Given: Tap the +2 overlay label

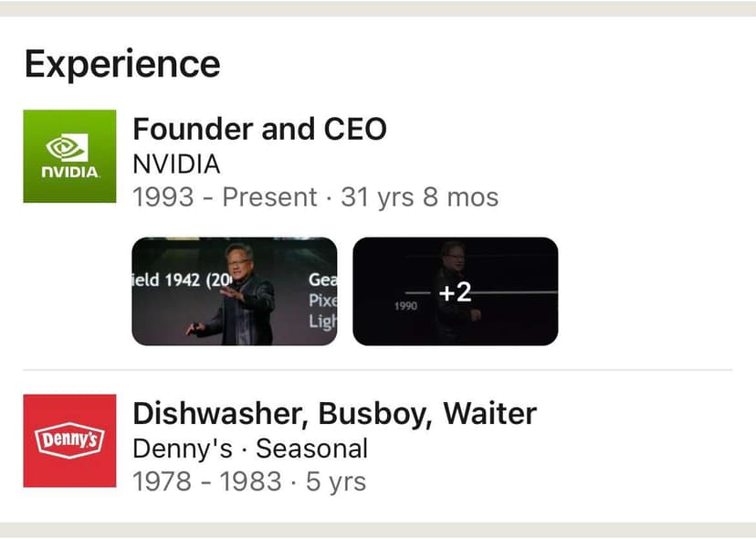Looking at the screenshot, I should tap(454, 292).
